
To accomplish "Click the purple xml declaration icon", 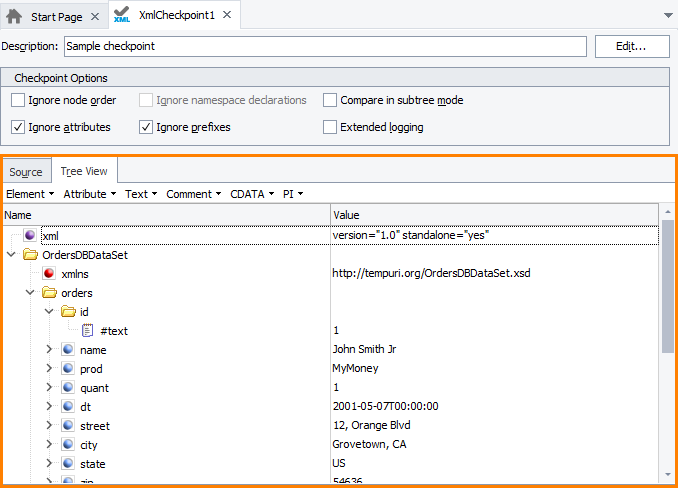I will coord(30,235).
